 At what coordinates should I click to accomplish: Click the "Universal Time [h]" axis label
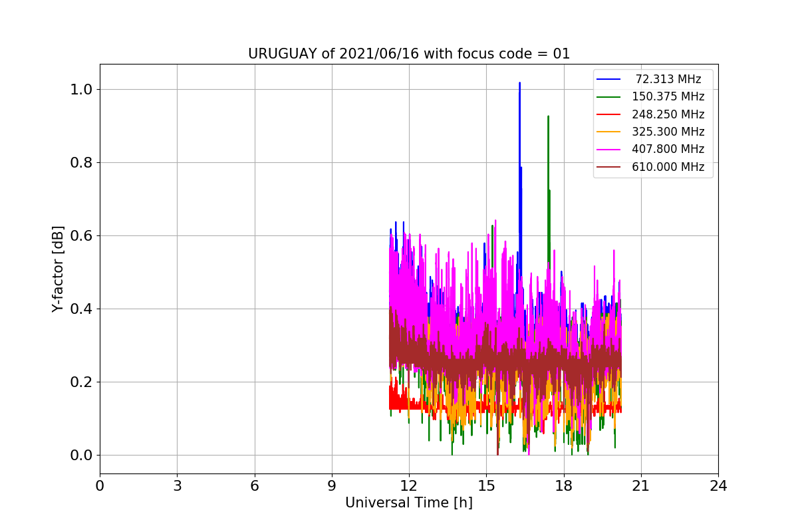click(x=409, y=503)
